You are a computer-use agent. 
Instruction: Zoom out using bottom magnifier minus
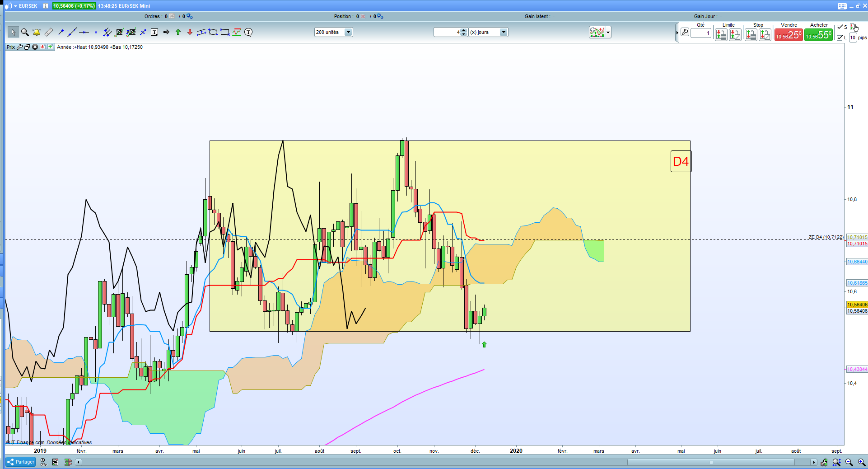[x=849, y=462]
